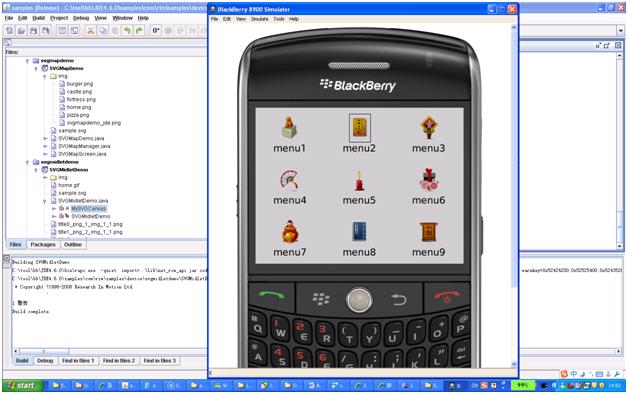Screen dimensions: 628x394
Task: Open the menu8 book icon
Action: tap(359, 231)
